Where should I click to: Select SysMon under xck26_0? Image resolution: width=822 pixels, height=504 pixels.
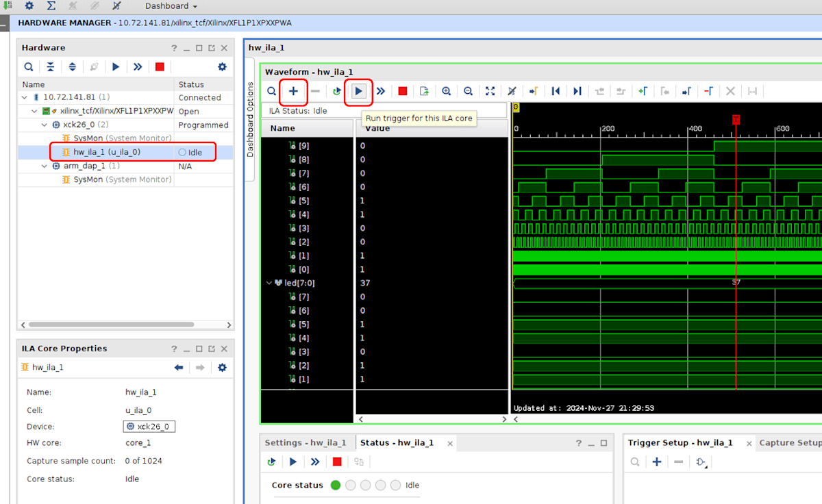(117, 138)
